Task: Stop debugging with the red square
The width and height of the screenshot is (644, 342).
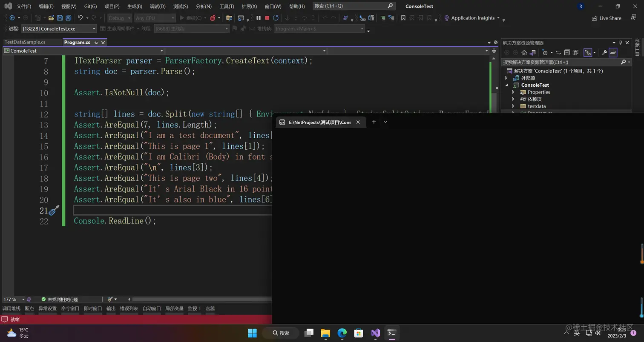Action: coord(267,18)
